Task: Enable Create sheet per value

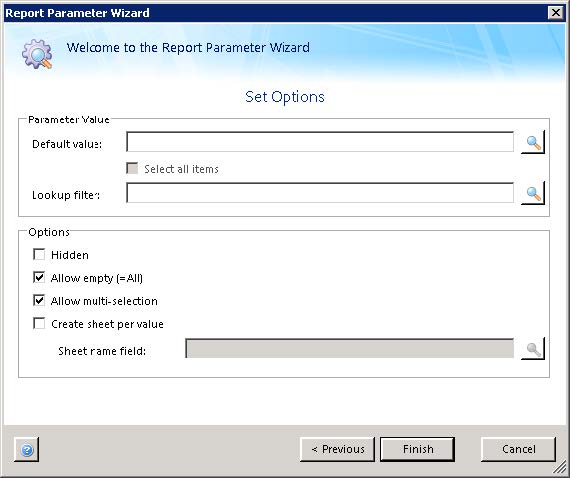Action: pos(39,323)
